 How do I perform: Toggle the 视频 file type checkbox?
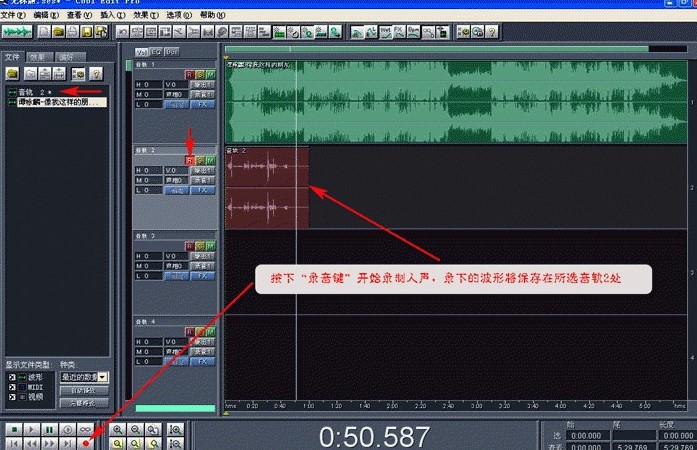pyautogui.click(x=12, y=397)
